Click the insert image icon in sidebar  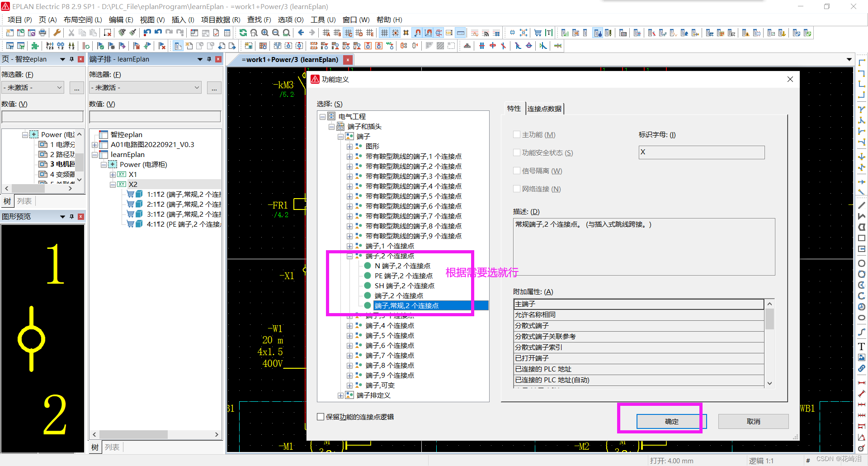click(x=862, y=357)
